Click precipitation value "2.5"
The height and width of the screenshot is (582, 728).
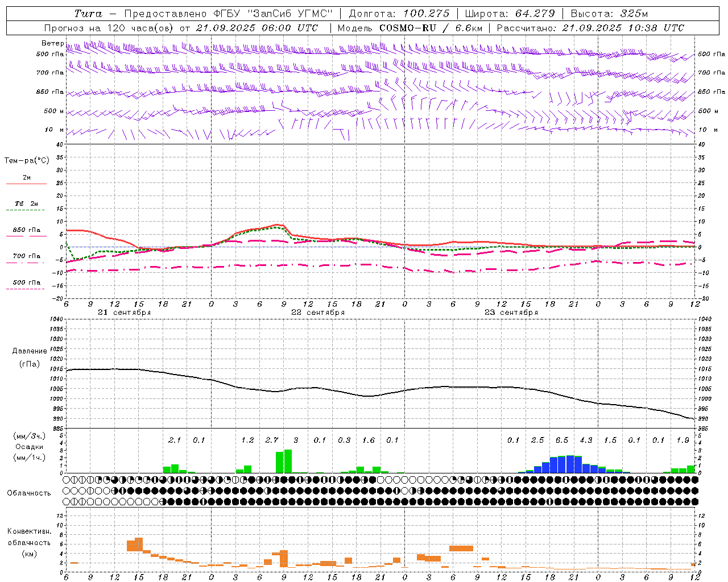click(x=537, y=440)
